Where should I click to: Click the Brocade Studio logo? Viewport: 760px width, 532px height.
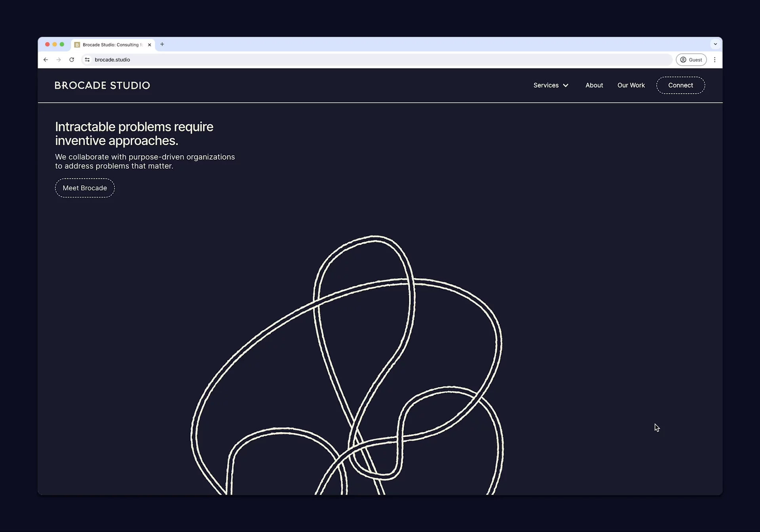pyautogui.click(x=102, y=85)
